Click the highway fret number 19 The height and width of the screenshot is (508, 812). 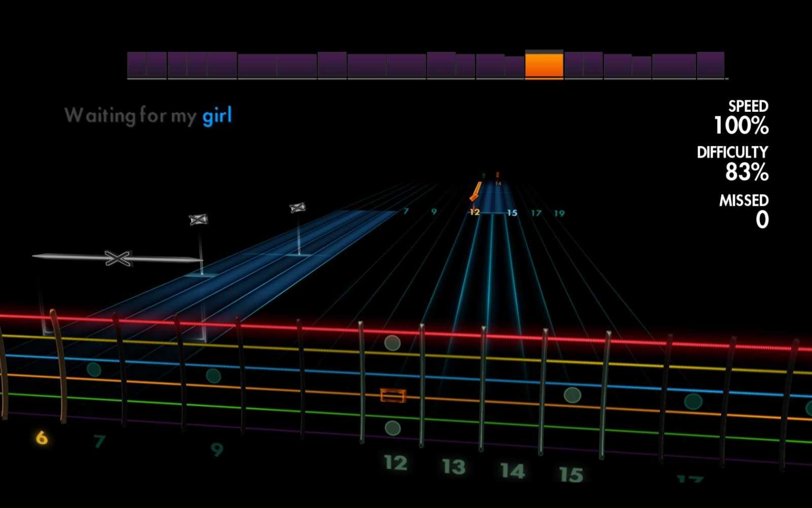pyautogui.click(x=559, y=213)
